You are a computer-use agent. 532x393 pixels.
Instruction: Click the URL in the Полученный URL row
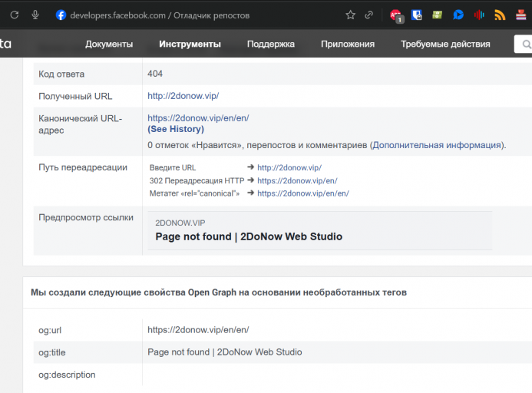(x=183, y=96)
